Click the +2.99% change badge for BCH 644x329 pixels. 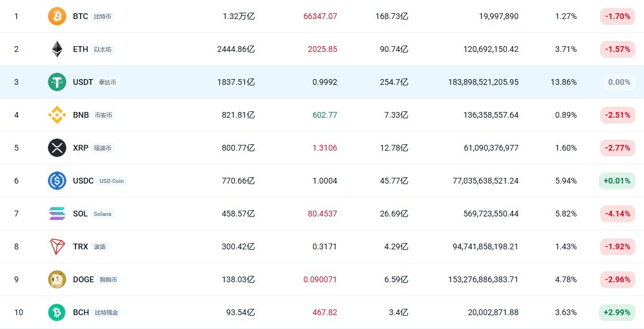coord(617,312)
